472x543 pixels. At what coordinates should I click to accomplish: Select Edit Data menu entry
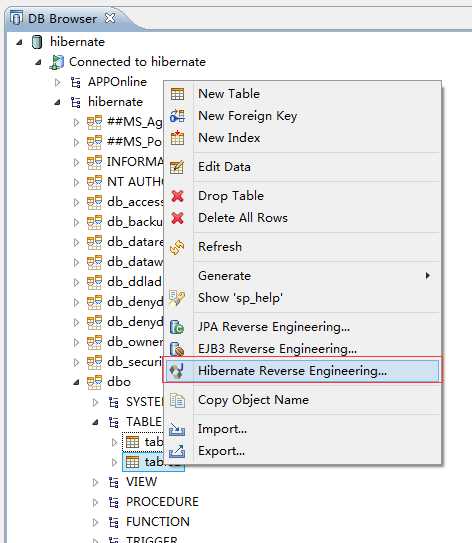tap(303, 167)
